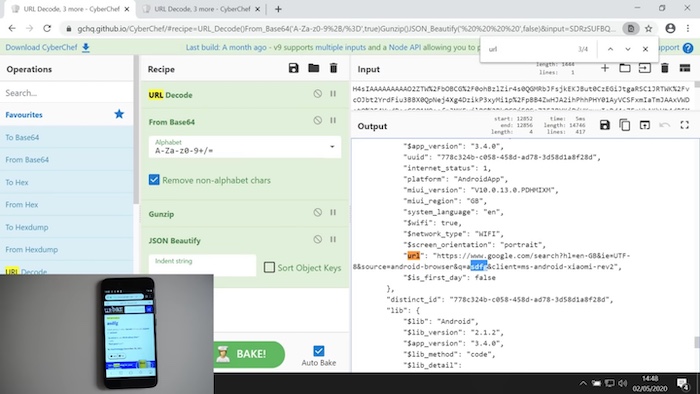700x394 pixels.
Task: Select the To Base64 operation
Action: pyautogui.click(x=67, y=137)
